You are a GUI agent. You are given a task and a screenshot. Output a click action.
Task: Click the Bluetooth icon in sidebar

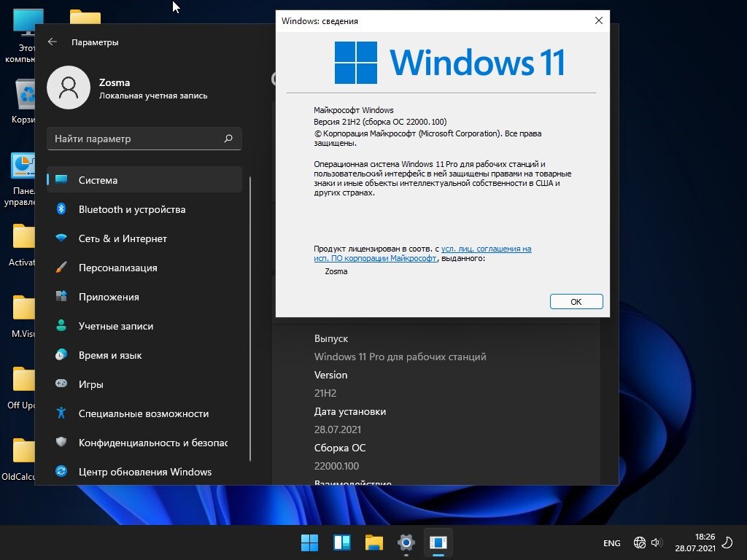click(61, 209)
